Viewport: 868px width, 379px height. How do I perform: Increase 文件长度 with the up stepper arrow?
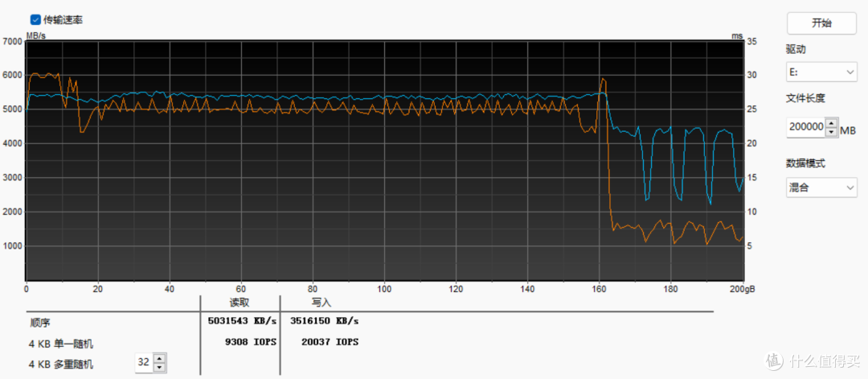(x=832, y=122)
